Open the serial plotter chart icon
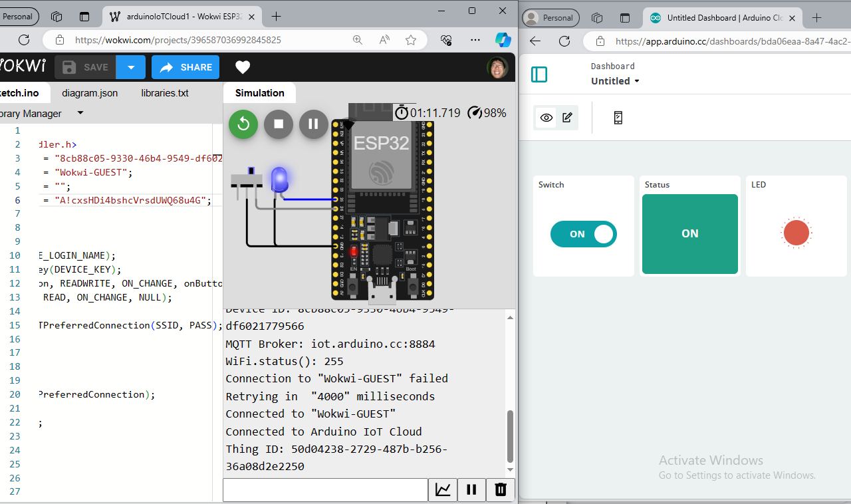This screenshot has width=851, height=504. [443, 490]
